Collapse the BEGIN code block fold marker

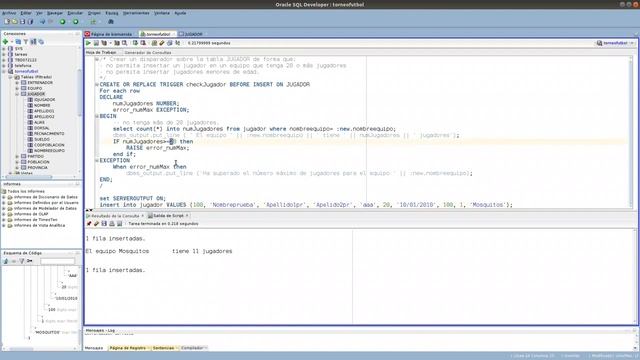click(97, 116)
